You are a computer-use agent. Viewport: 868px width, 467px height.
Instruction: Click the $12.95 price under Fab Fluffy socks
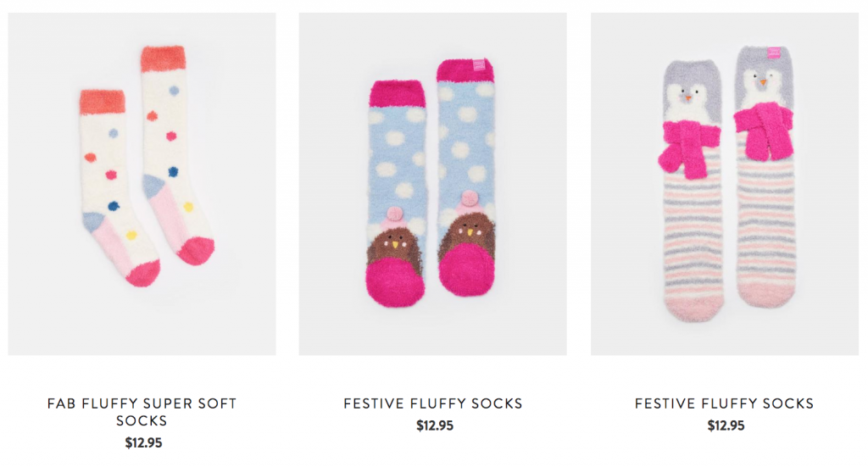(143, 442)
